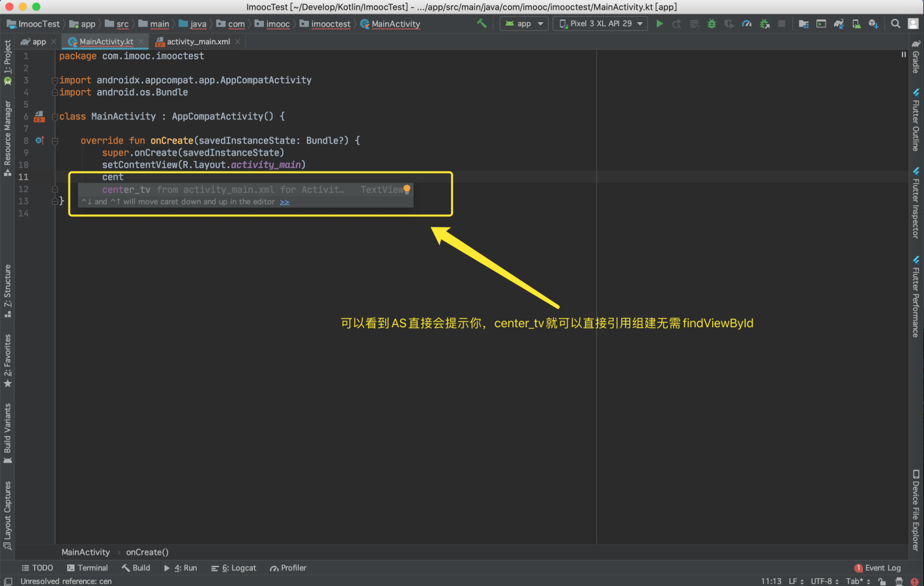Close the app editor tab

point(54,42)
